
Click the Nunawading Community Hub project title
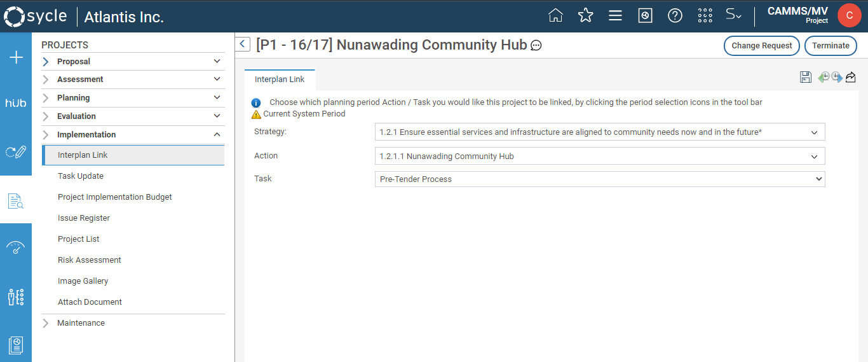tap(391, 45)
